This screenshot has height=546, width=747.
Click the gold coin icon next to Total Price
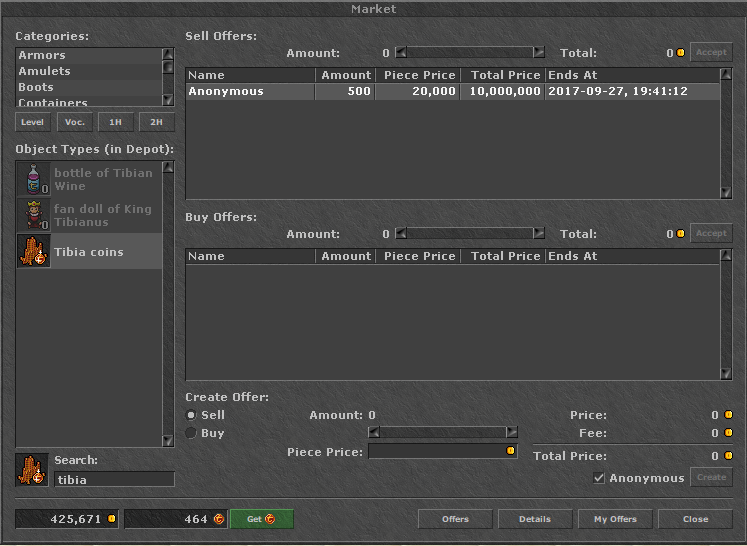(728, 455)
